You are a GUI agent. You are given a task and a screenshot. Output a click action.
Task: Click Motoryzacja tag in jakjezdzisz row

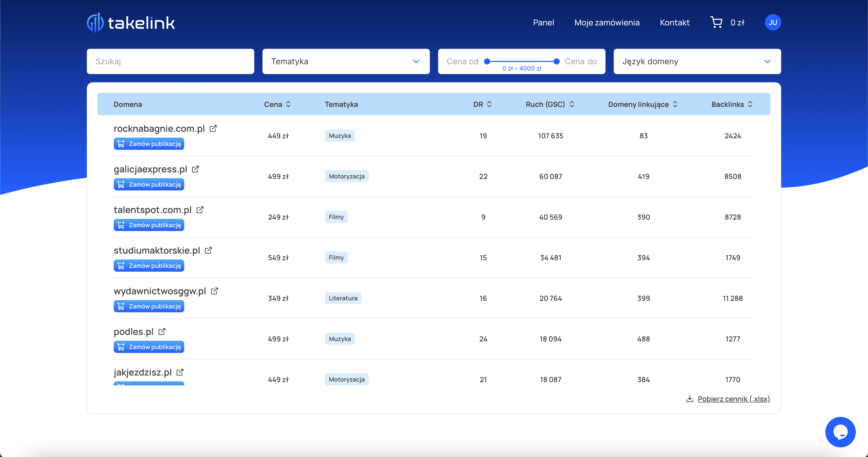(x=346, y=380)
